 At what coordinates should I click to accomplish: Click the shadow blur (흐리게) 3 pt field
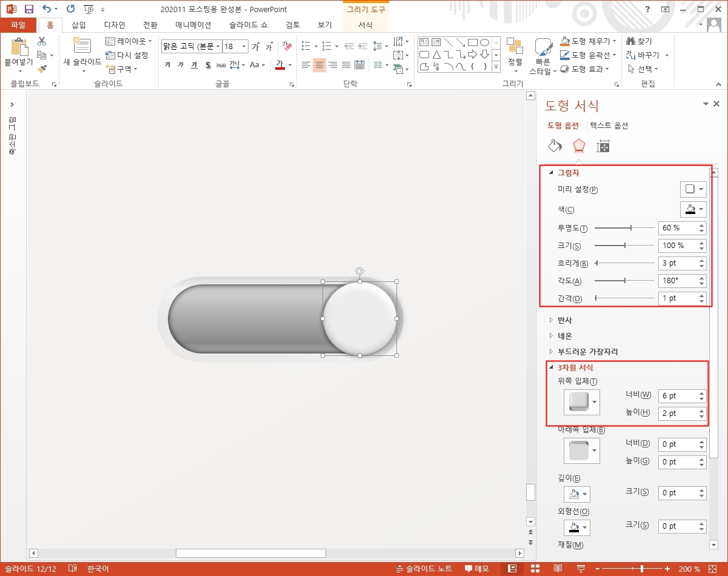coord(683,263)
